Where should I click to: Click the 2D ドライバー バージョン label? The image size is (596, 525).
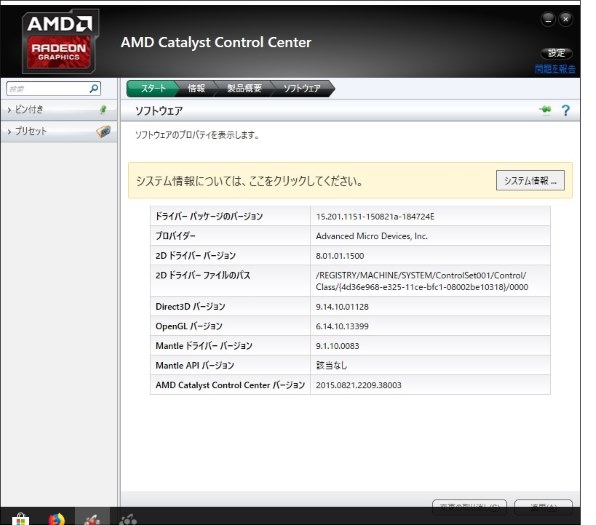195,255
